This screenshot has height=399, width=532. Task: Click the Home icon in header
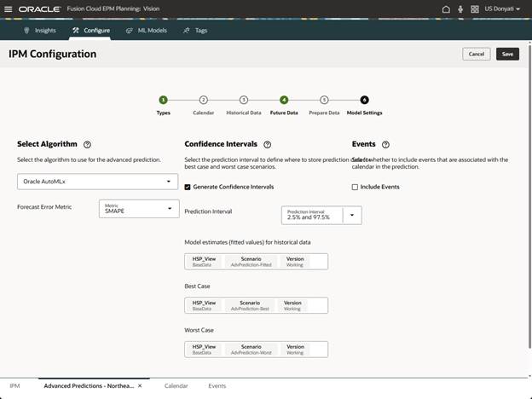pos(445,9)
